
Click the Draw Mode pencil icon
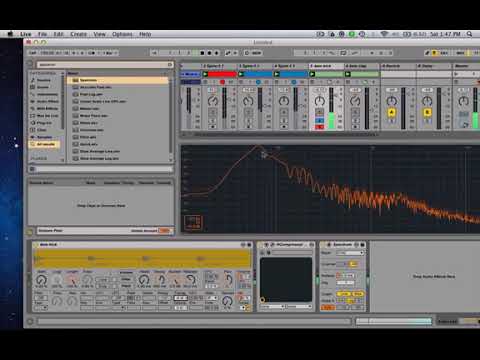pos(427,53)
